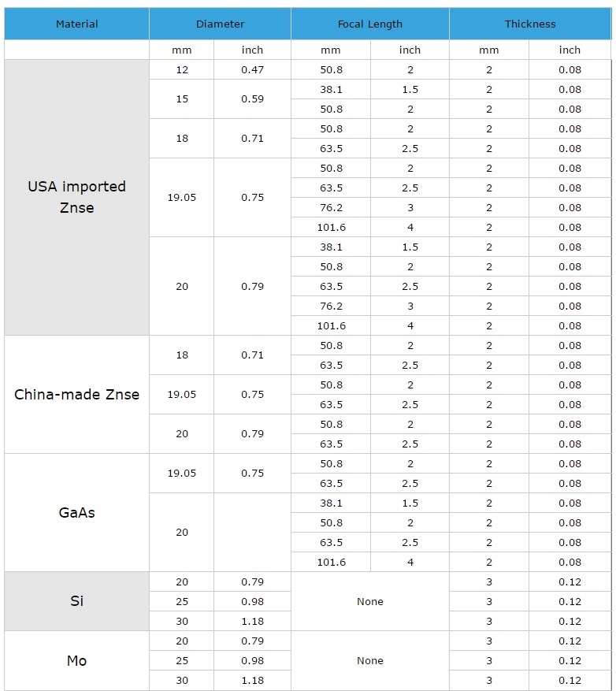Click the Material column header
Image resolution: width=616 pixels, height=691 pixels.
[77, 24]
